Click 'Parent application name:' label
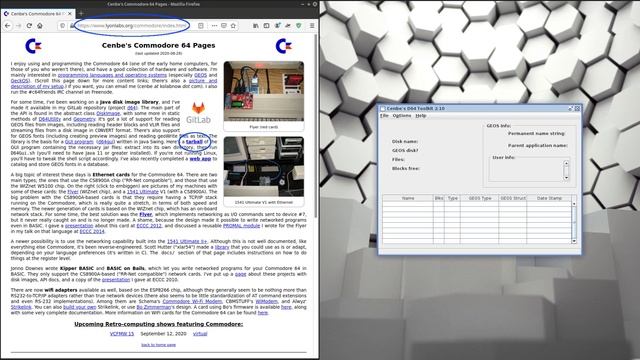This screenshot has height=360, width=640. (538, 146)
